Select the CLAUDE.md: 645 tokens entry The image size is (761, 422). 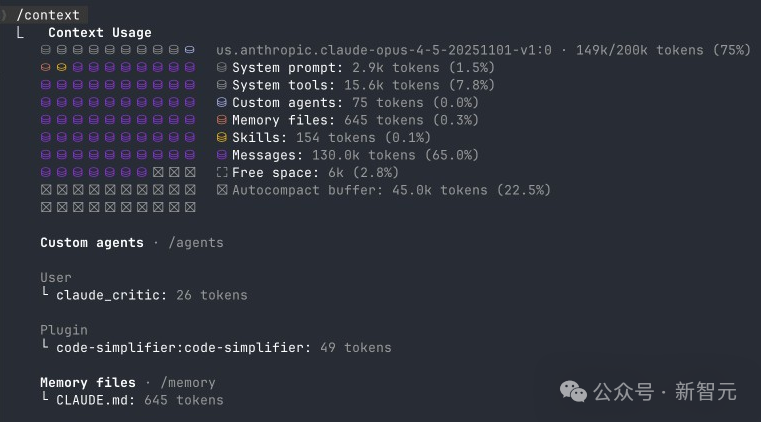pyautogui.click(x=140, y=400)
